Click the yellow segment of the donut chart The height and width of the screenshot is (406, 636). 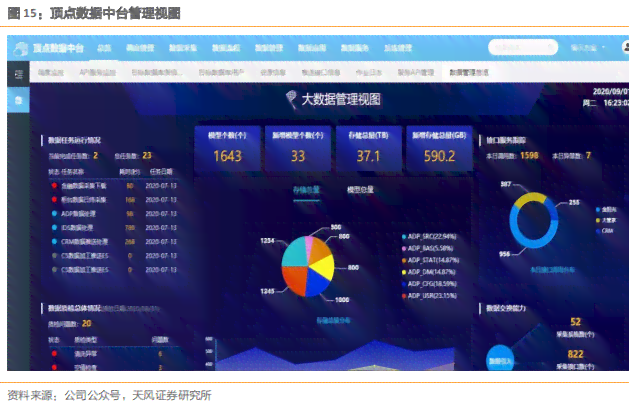click(530, 198)
